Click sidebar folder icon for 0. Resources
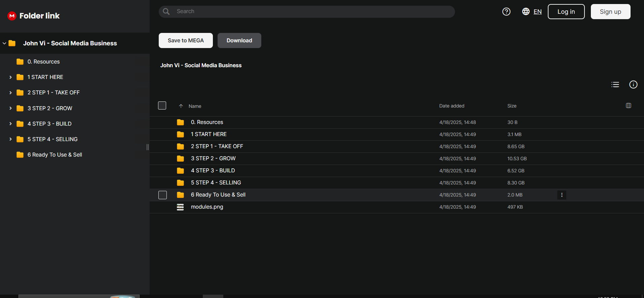644x298 pixels. coord(20,62)
